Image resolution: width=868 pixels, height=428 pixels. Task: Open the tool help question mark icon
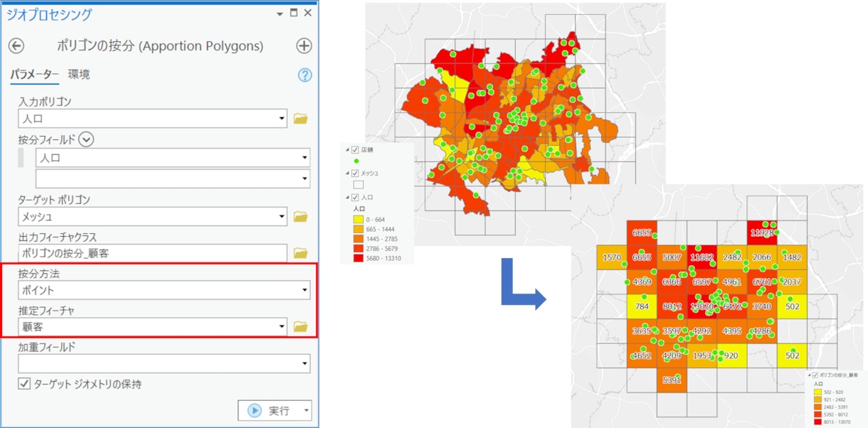pos(305,75)
